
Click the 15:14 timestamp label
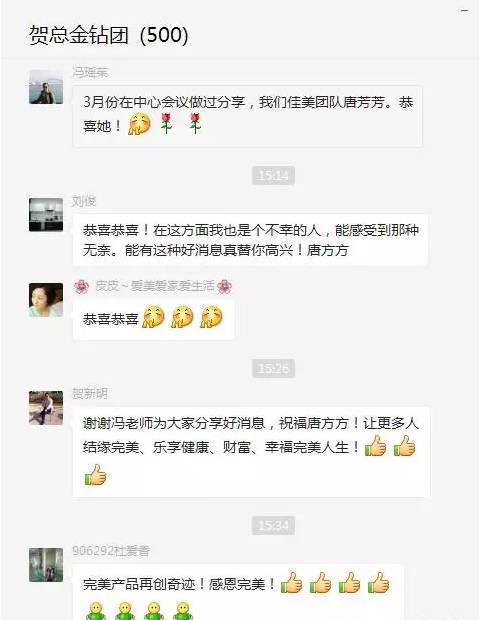273,175
